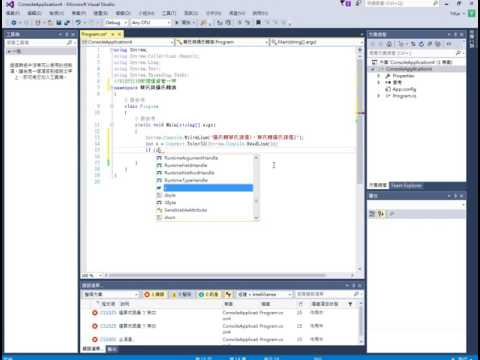
Task: Click the Solution Explorer preview code icon
Action: tap(449, 44)
